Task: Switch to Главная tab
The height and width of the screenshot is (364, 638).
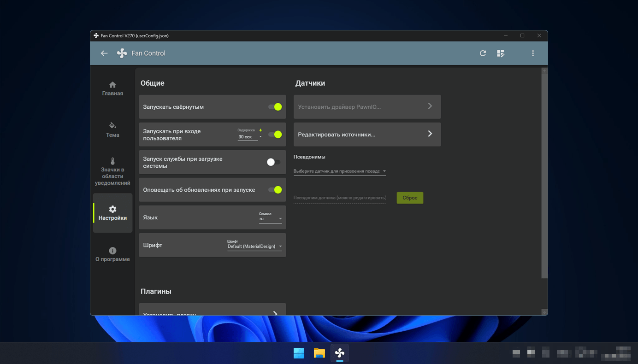Action: tap(112, 89)
